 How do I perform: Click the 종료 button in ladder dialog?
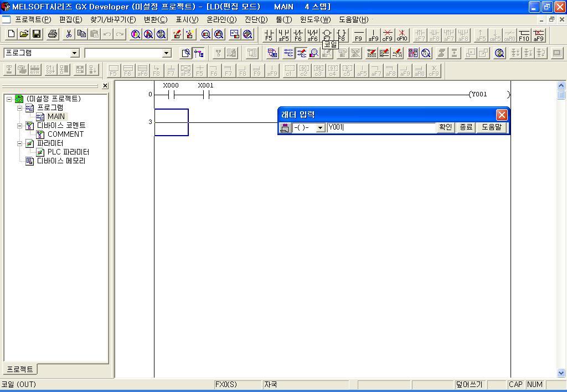(466, 127)
